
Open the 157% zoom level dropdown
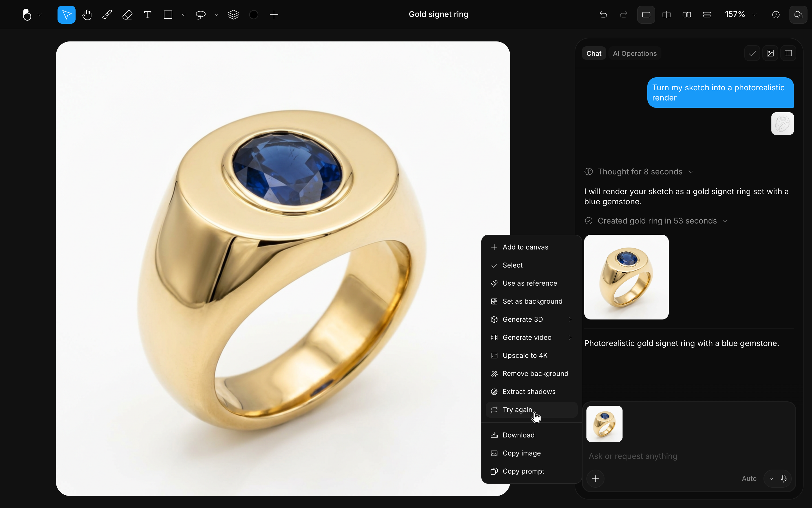coord(741,15)
